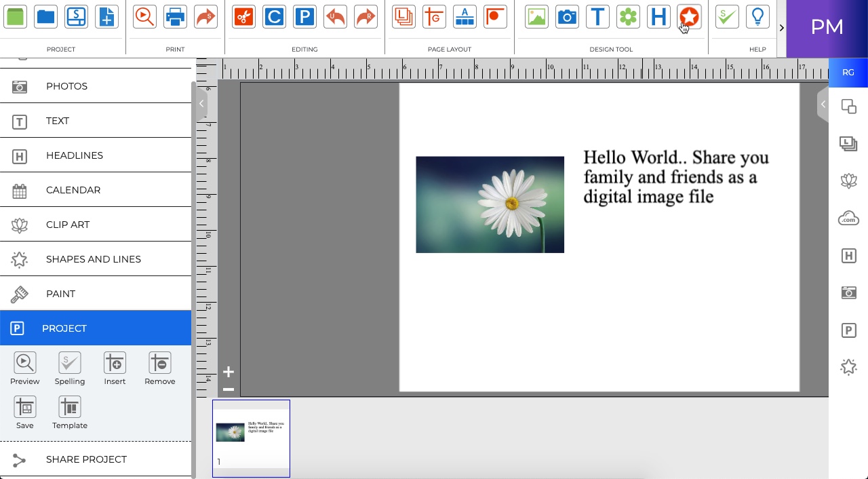Undo the last action
This screenshot has width=868, height=479.
335,16
